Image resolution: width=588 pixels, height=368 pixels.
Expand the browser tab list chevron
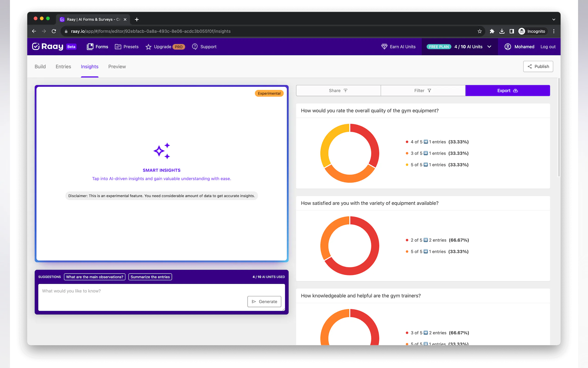coord(554,19)
